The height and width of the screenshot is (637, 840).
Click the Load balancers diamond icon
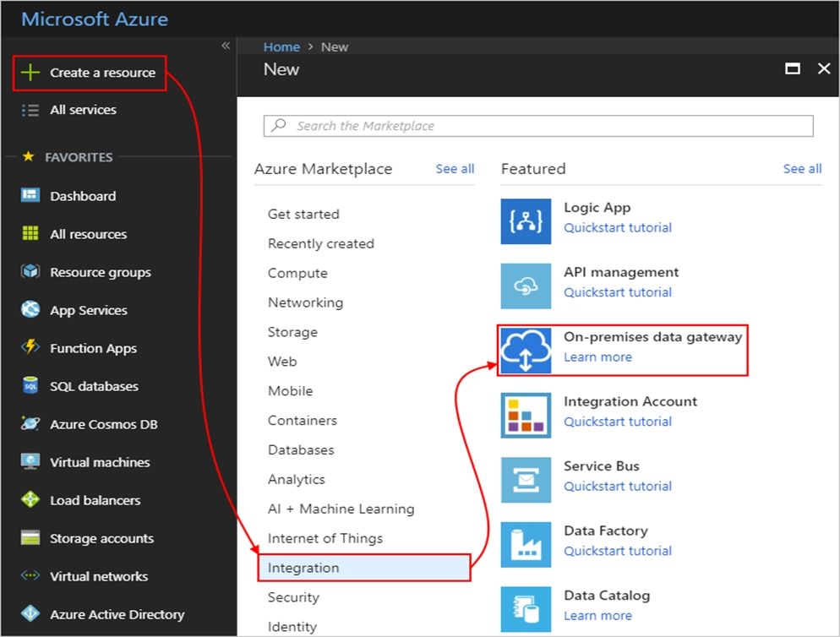(x=30, y=499)
